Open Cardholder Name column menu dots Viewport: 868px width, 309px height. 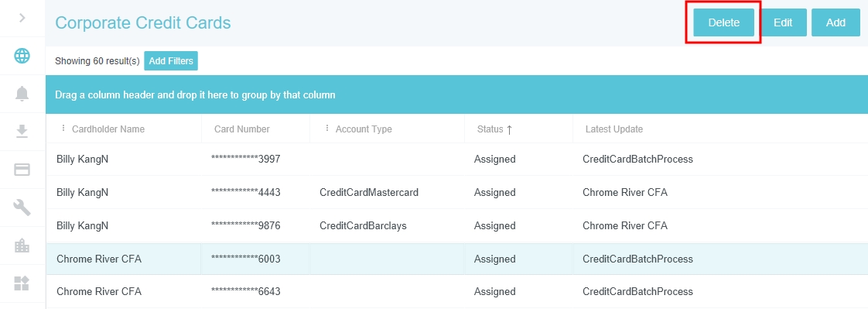coord(63,129)
